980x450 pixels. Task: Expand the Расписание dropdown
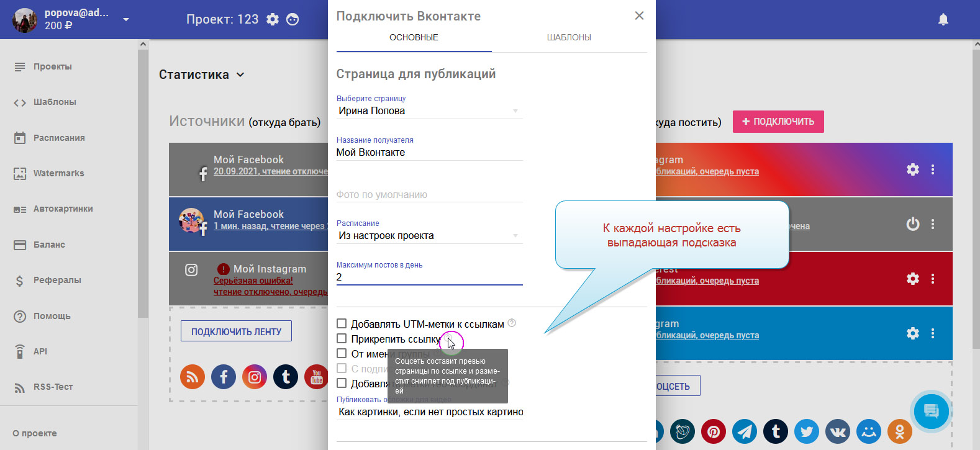(429, 236)
